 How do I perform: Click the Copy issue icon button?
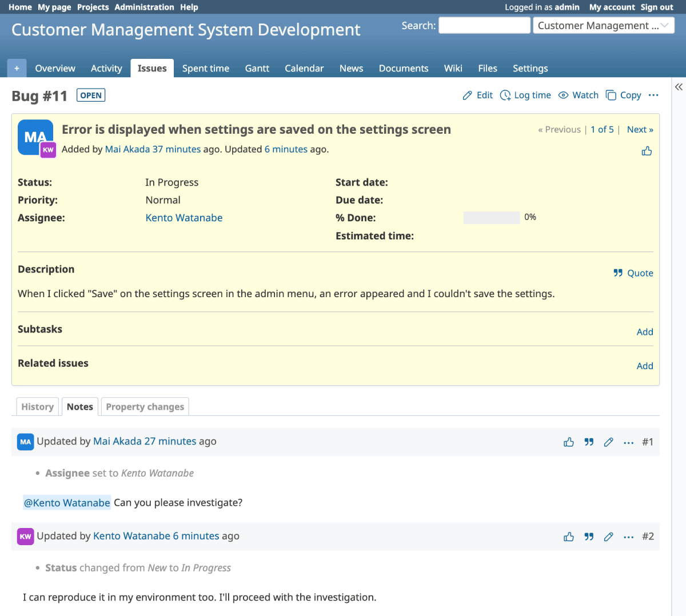pos(624,95)
